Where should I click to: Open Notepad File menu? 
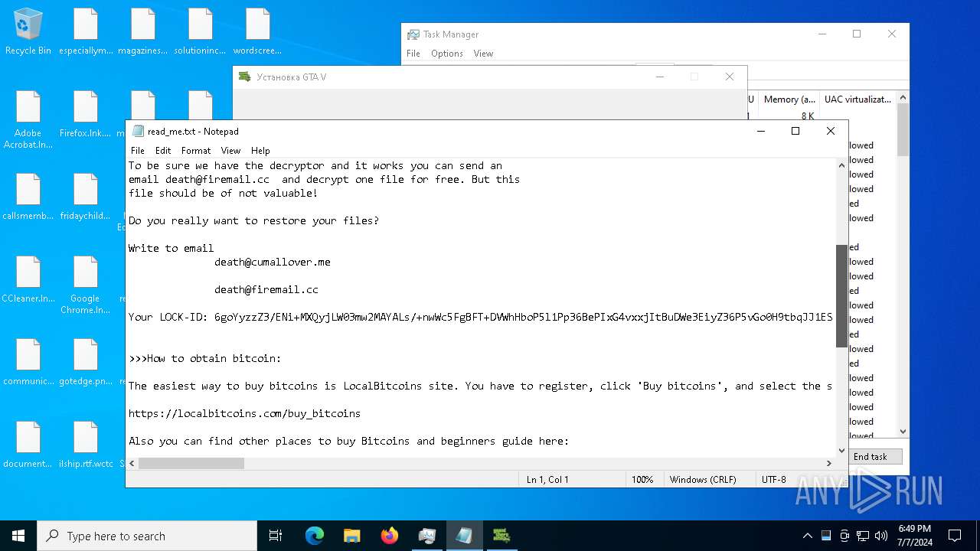click(x=138, y=151)
